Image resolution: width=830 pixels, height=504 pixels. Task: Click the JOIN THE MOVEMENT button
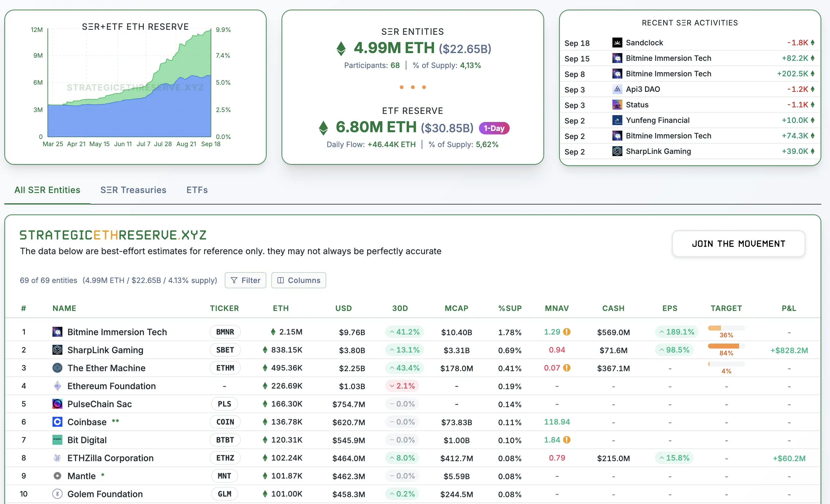[738, 243]
